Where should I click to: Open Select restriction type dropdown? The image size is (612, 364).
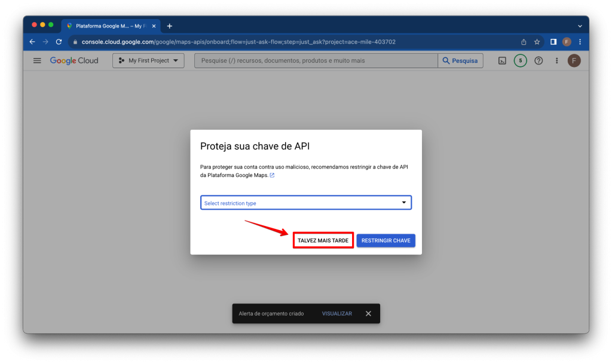[306, 203]
